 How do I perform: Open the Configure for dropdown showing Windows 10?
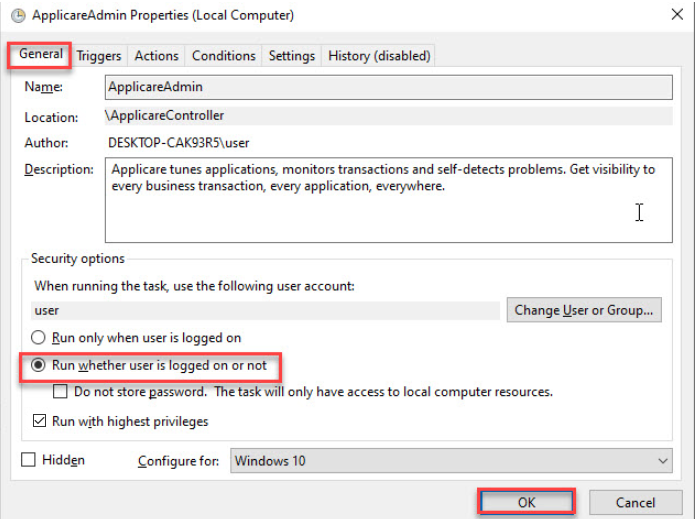[x=451, y=461]
